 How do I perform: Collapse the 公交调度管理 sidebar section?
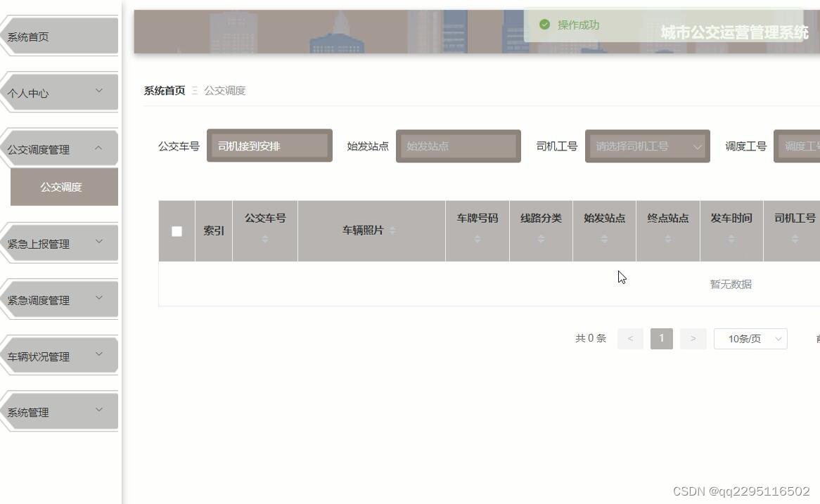pyautogui.click(x=60, y=148)
